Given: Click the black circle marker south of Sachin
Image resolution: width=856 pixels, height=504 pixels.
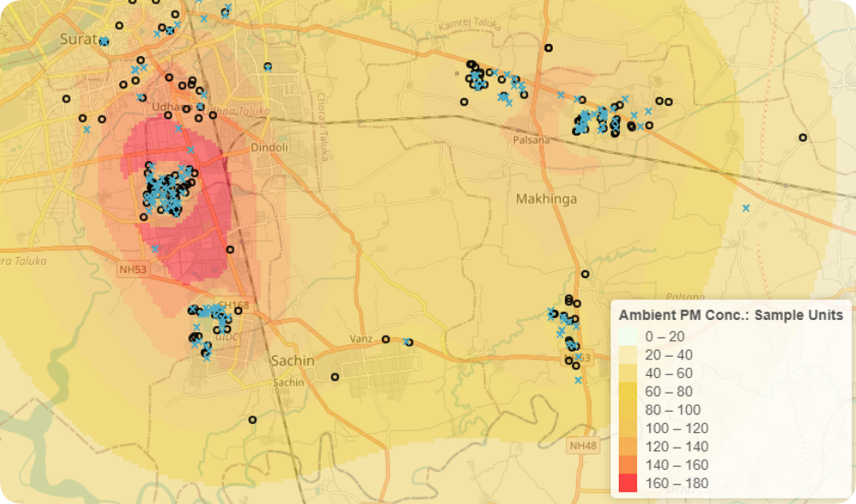Looking at the screenshot, I should (253, 419).
